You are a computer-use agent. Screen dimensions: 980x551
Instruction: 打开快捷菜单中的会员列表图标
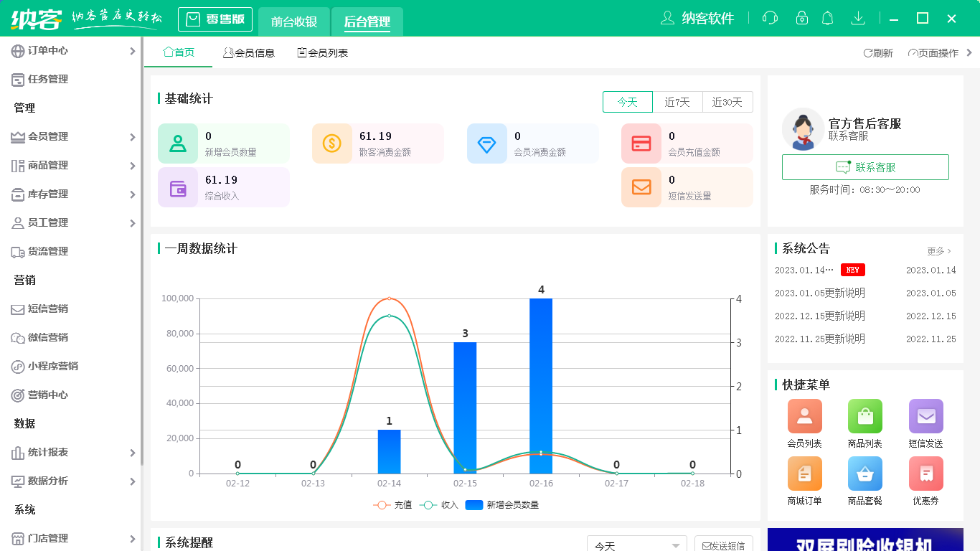pos(804,416)
